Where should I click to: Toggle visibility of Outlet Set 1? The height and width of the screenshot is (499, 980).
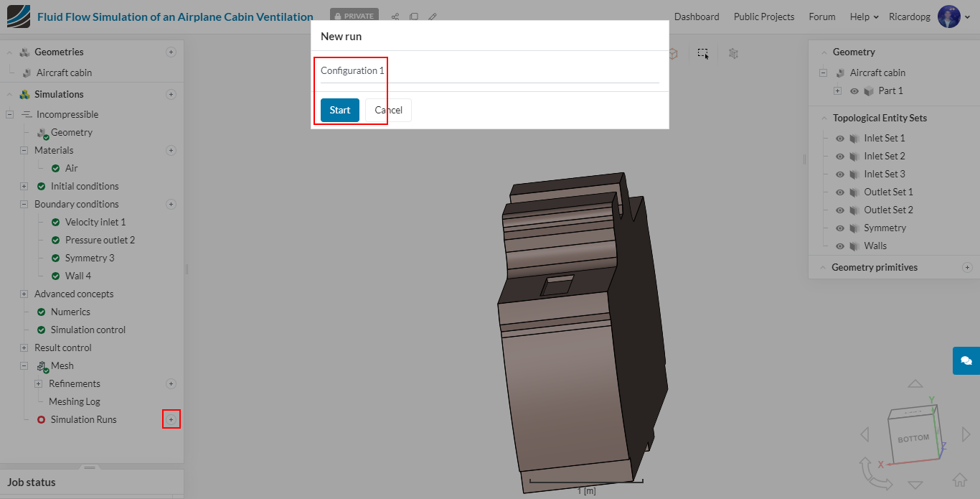coord(840,192)
